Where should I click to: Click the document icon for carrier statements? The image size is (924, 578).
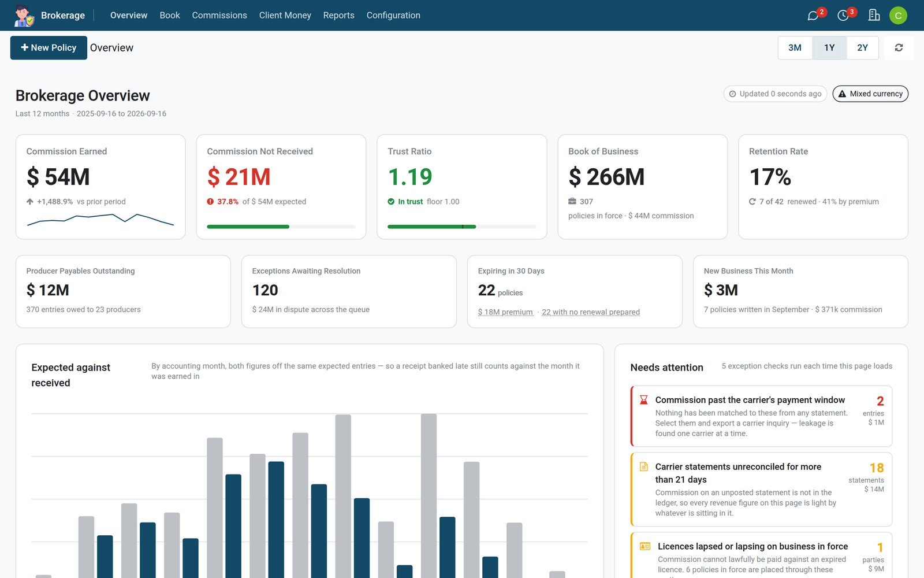[x=643, y=466]
